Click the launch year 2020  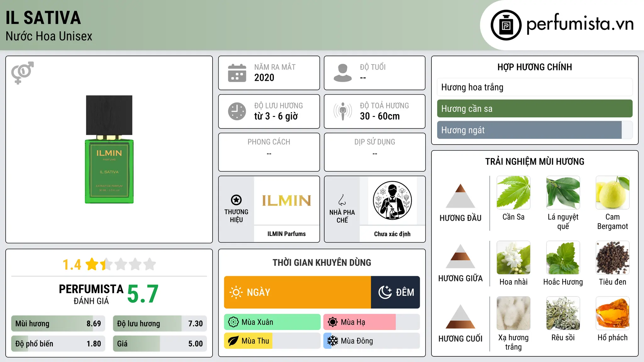pos(264,78)
